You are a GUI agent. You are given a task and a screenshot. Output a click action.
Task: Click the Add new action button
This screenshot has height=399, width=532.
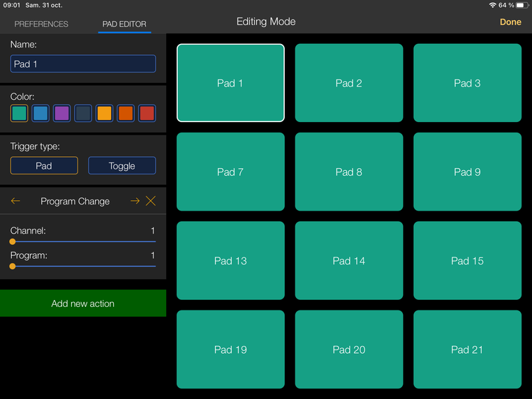pyautogui.click(x=83, y=303)
